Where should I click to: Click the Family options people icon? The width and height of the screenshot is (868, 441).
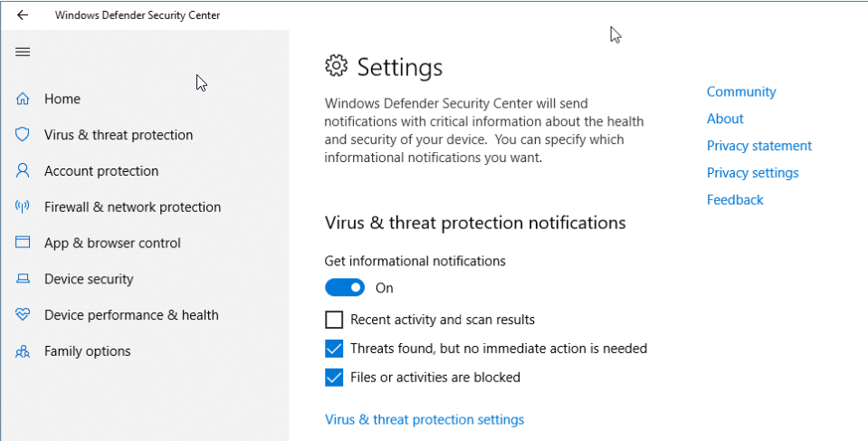23,351
